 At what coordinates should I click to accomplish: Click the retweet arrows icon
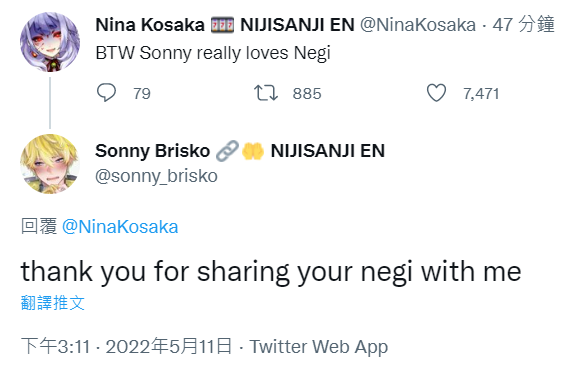(266, 93)
